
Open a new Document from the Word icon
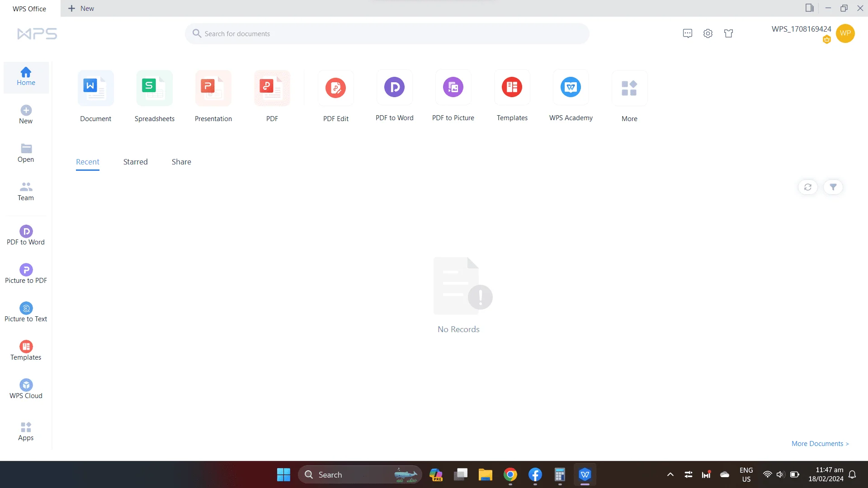[95, 88]
